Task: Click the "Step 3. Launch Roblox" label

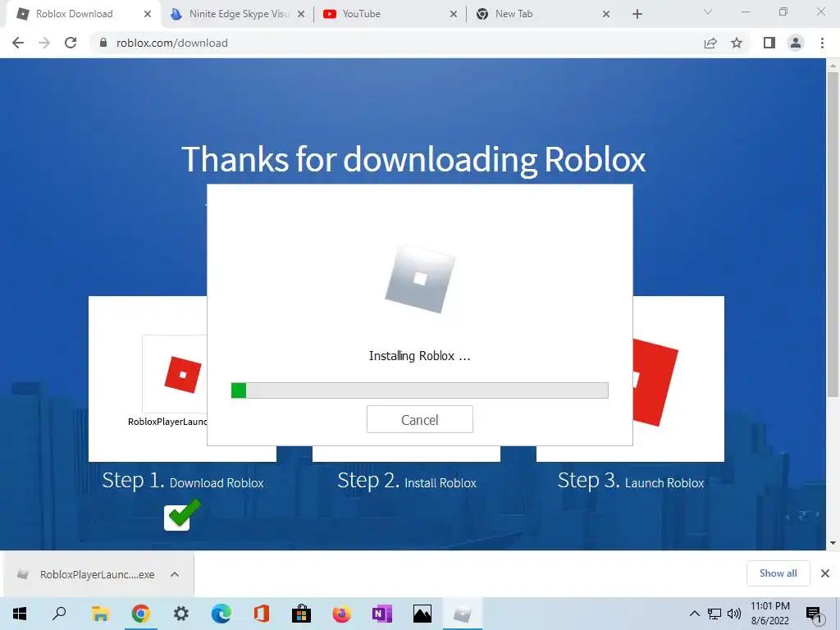Action: tap(631, 481)
